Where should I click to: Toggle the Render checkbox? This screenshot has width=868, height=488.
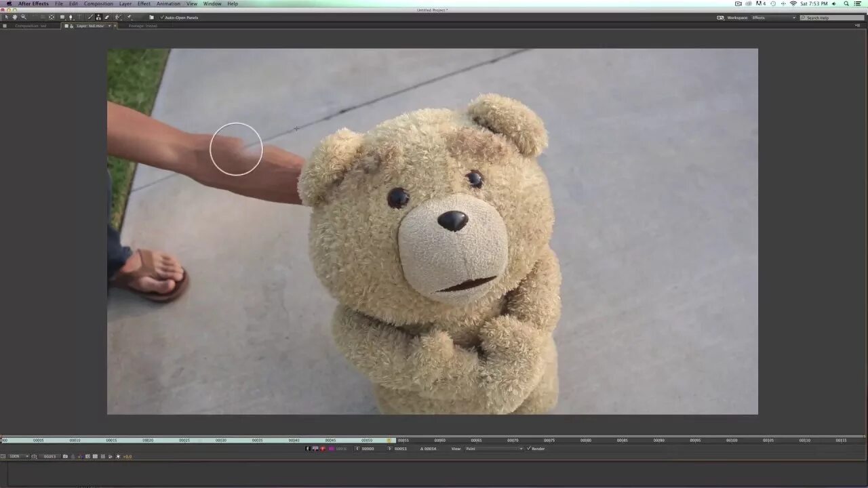point(529,449)
